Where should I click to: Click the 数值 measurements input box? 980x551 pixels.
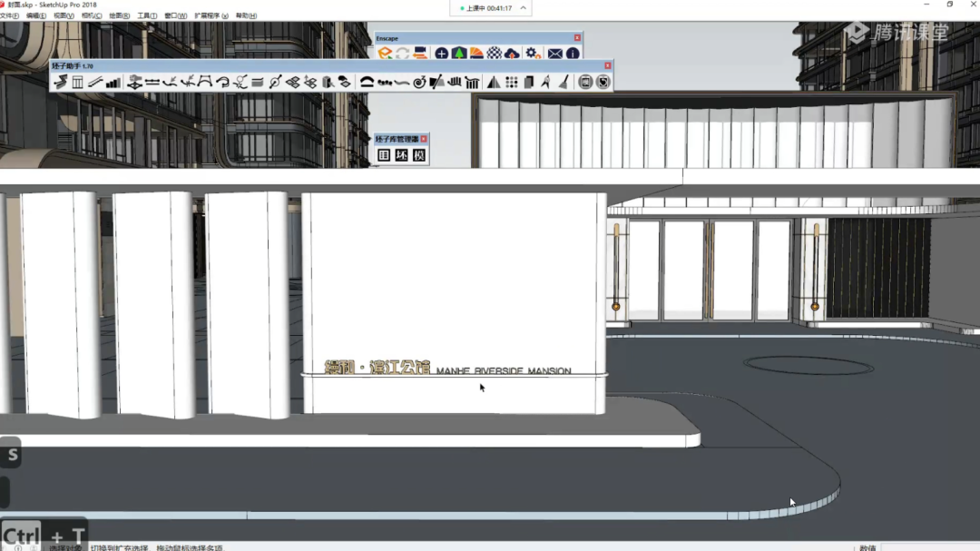point(930,548)
